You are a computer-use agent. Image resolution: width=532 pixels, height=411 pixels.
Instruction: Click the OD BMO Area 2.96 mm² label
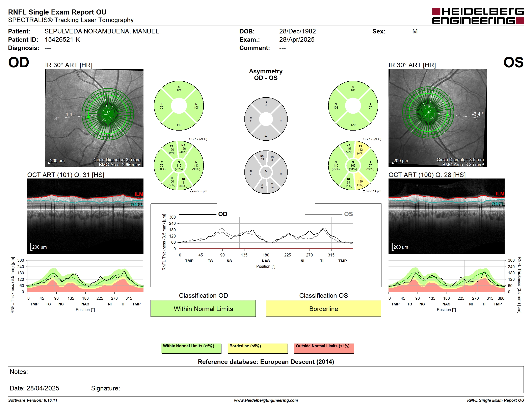(119, 165)
